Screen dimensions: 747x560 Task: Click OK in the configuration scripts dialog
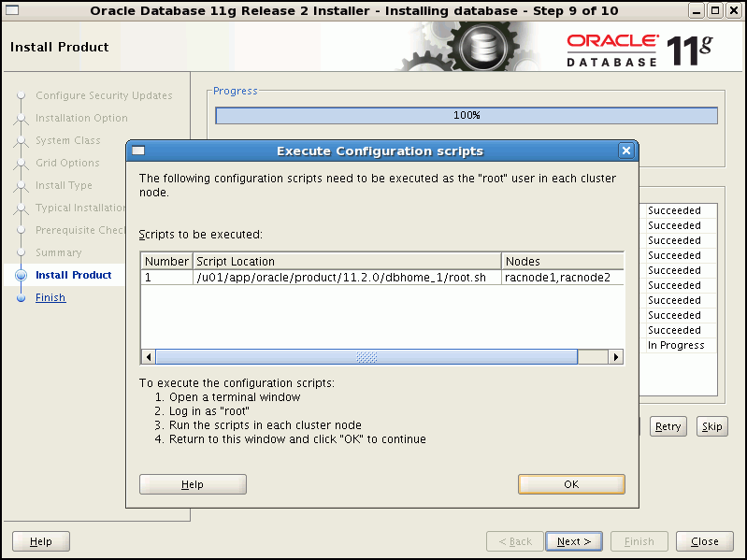pyautogui.click(x=571, y=484)
